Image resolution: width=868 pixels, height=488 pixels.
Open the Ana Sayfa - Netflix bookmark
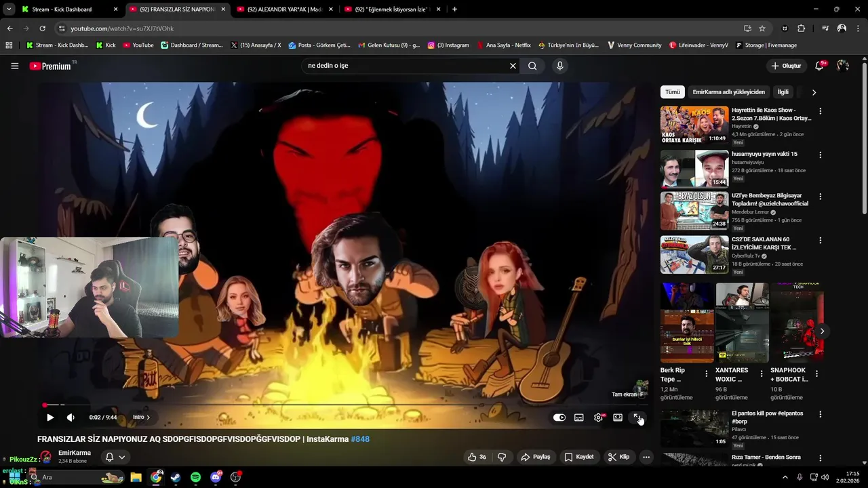[504, 45]
